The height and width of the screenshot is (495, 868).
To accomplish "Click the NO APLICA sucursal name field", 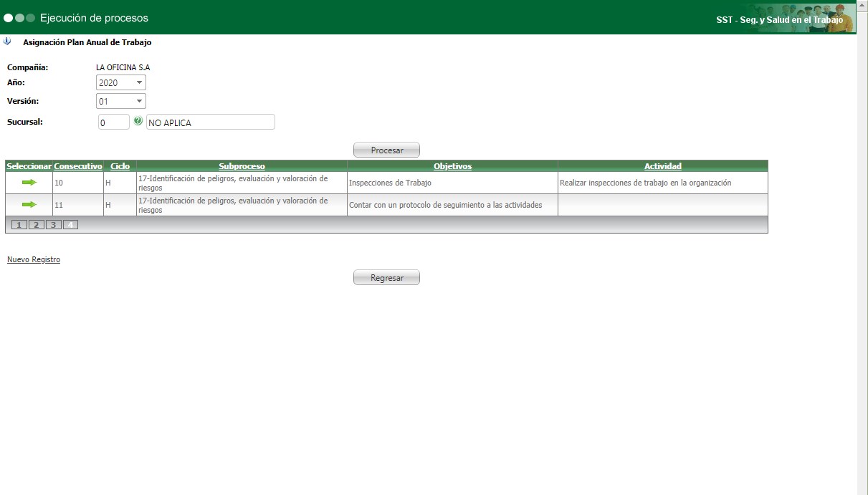I will (x=210, y=122).
